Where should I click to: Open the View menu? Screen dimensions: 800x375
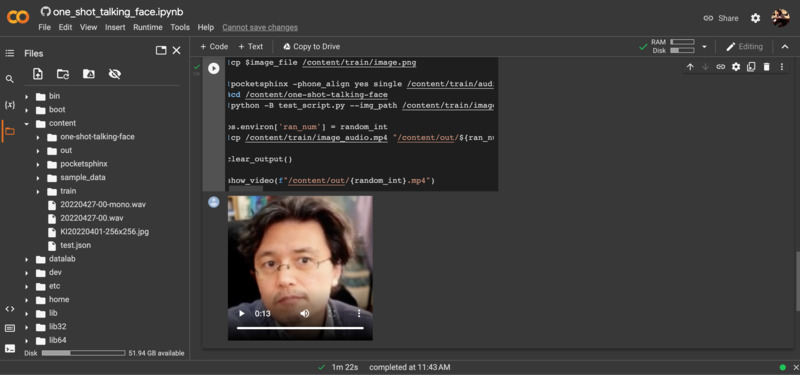tap(88, 28)
